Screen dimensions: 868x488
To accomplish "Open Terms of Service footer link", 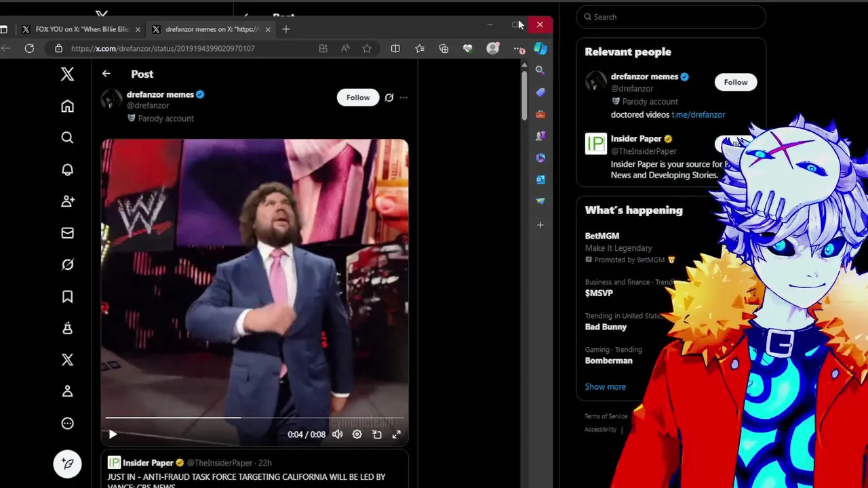I will click(x=606, y=416).
